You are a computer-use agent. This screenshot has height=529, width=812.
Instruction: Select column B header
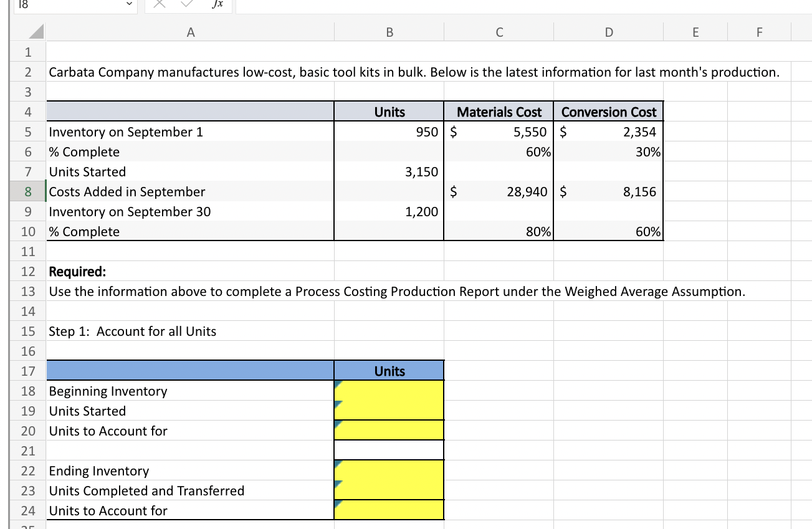[x=389, y=32]
